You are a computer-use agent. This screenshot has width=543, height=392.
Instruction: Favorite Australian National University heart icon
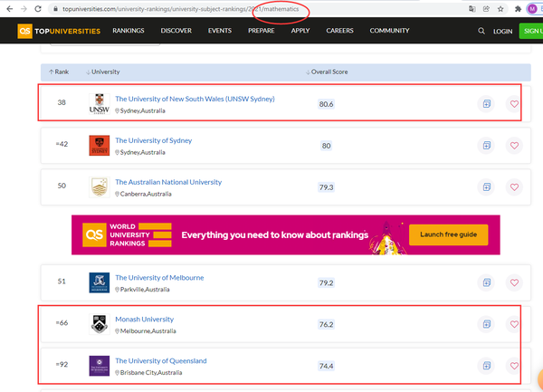(x=514, y=187)
